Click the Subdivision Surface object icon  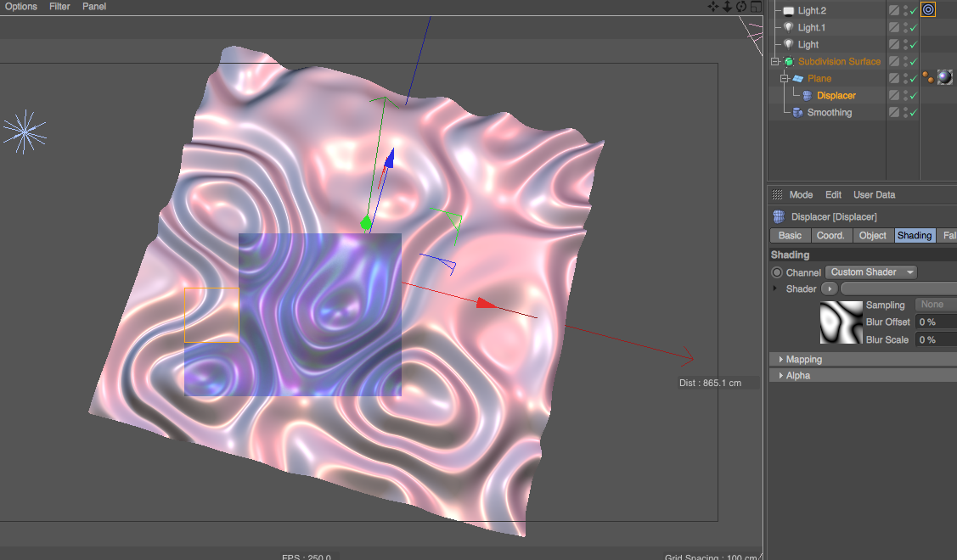click(x=789, y=62)
